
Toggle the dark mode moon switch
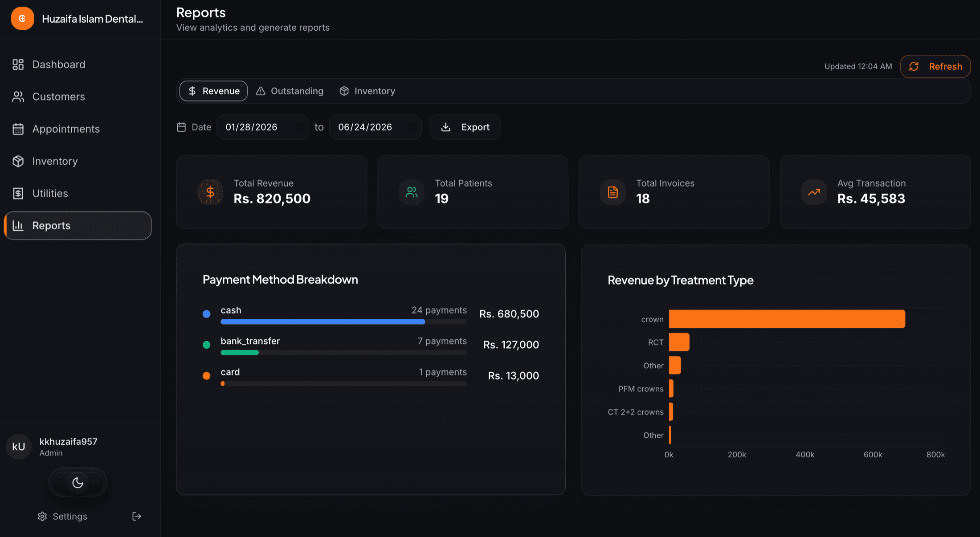pyautogui.click(x=78, y=482)
